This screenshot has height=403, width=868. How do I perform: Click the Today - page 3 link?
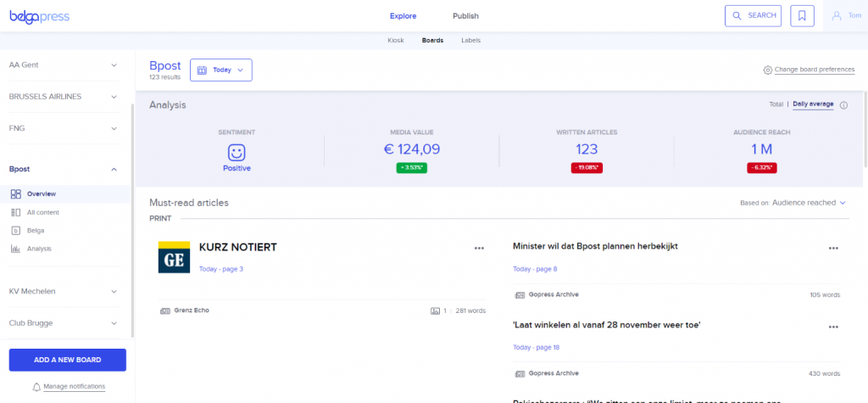pos(221,269)
